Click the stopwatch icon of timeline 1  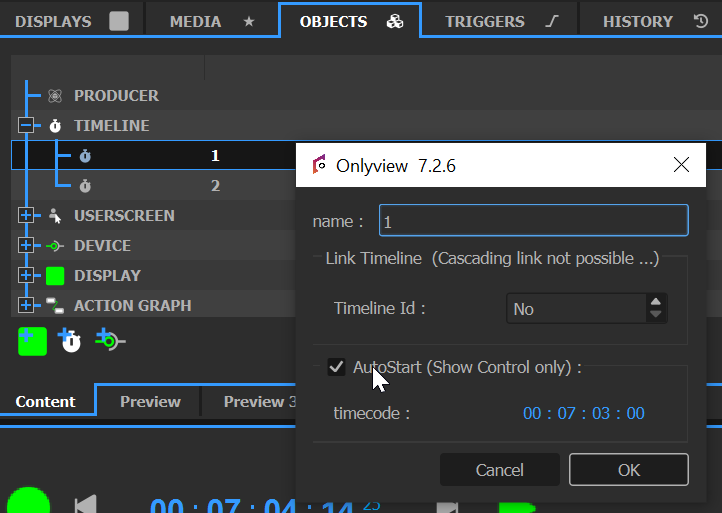(x=85, y=156)
